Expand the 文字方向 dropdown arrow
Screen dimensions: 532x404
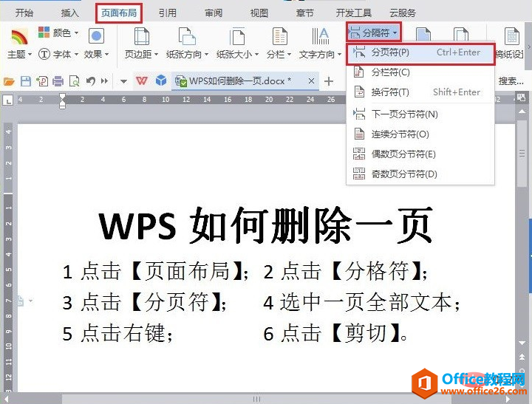[339, 54]
